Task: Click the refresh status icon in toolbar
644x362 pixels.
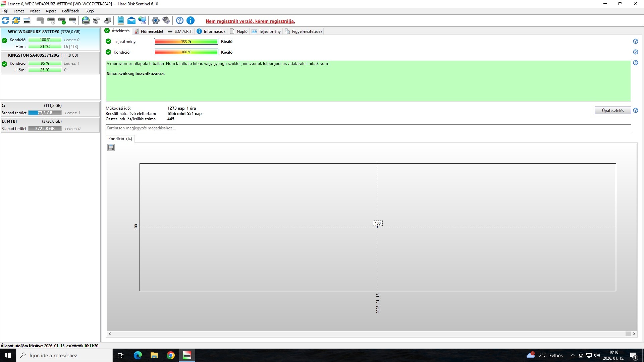Action: point(5,20)
